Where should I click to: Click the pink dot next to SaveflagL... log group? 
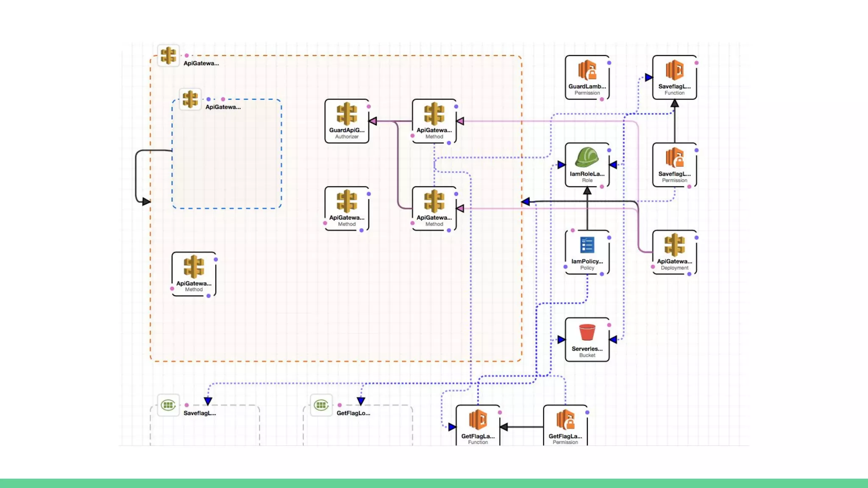point(186,405)
